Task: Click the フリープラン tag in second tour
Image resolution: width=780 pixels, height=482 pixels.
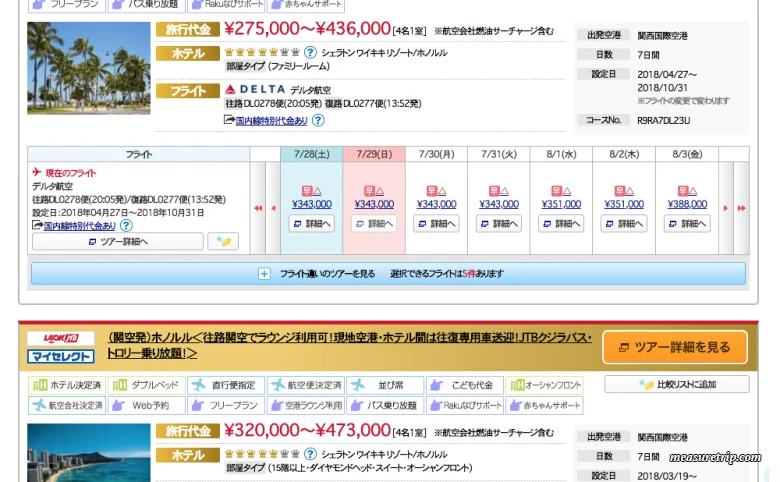Action: (x=226, y=405)
